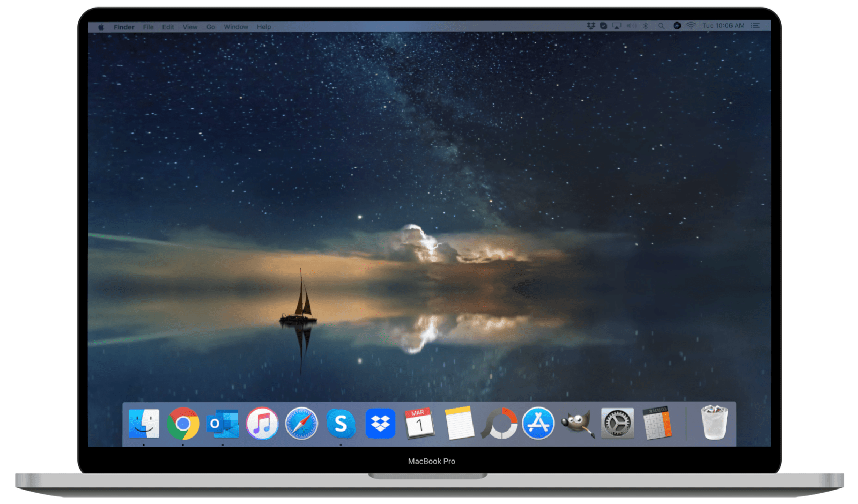This screenshot has height=504, width=858.
Task: Launch Safari browser
Action: pos(302,424)
